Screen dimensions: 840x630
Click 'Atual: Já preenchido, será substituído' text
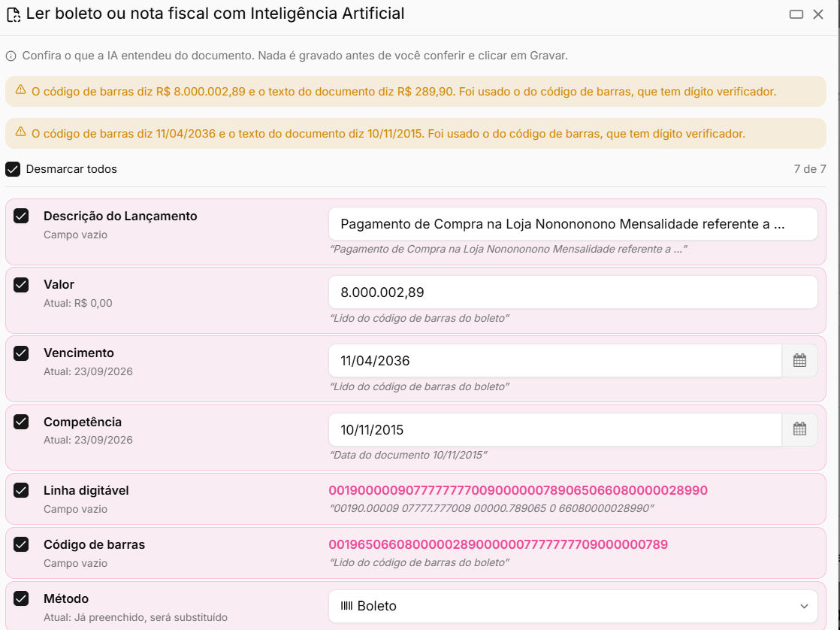(x=135, y=617)
